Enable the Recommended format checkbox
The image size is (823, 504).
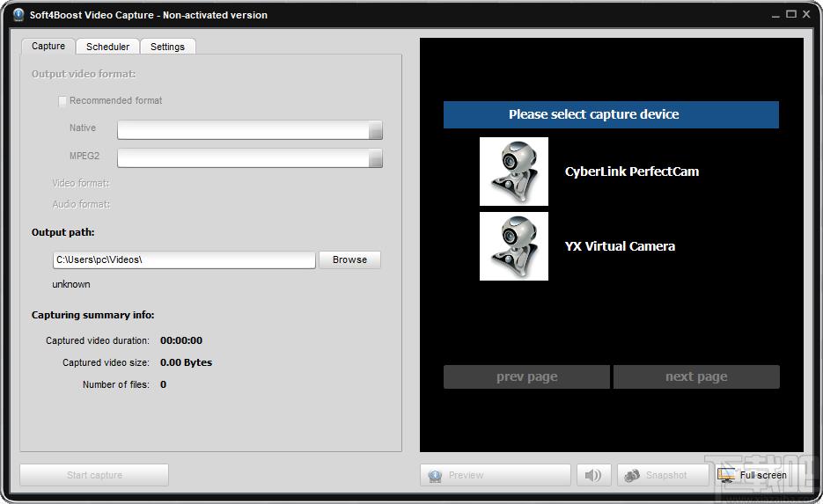[x=62, y=100]
